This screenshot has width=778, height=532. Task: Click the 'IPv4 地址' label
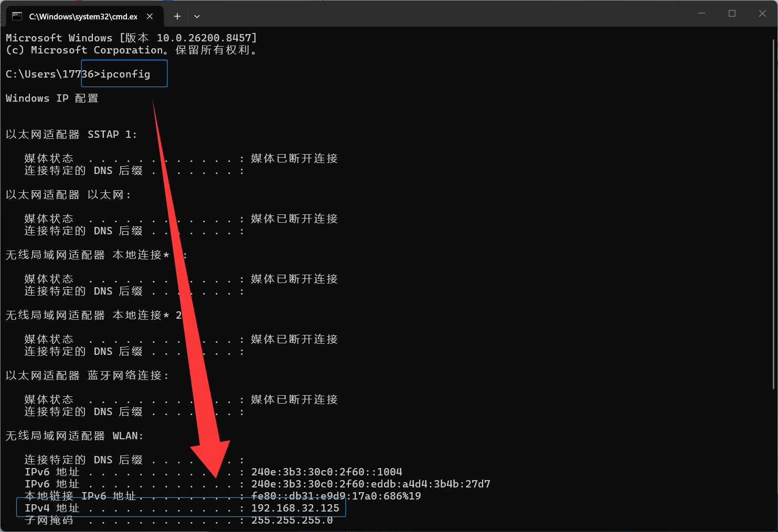[x=52, y=508]
